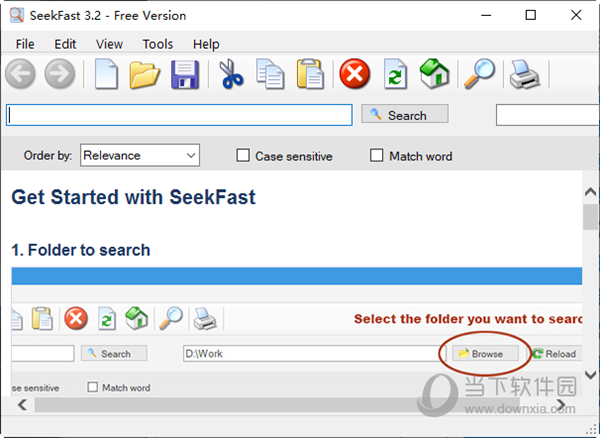Click in the main search text field
This screenshot has height=438, width=600.
coord(179,115)
